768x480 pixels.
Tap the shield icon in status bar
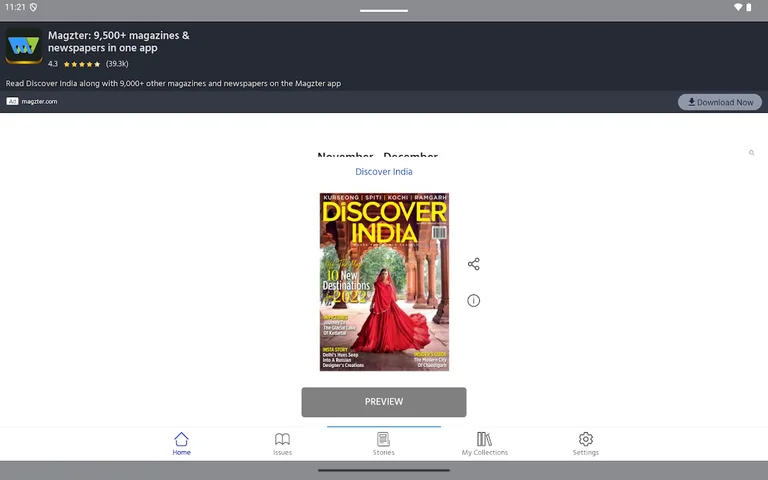[33, 7]
